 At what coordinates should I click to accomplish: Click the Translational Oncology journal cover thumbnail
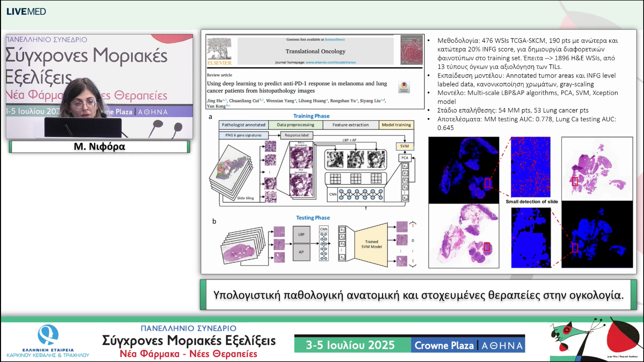click(411, 50)
